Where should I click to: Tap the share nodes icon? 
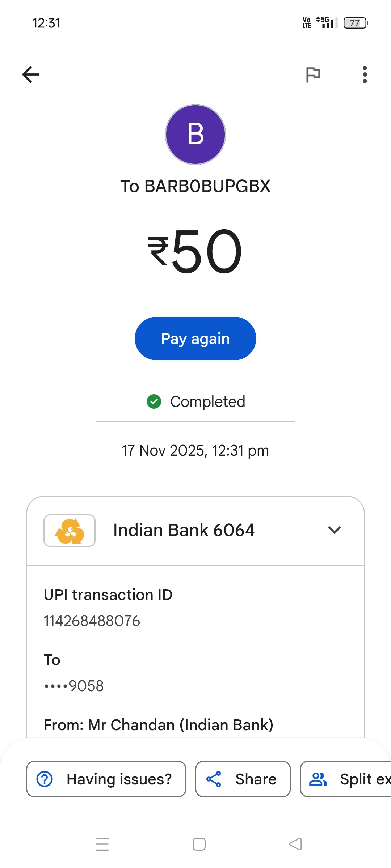click(x=214, y=779)
